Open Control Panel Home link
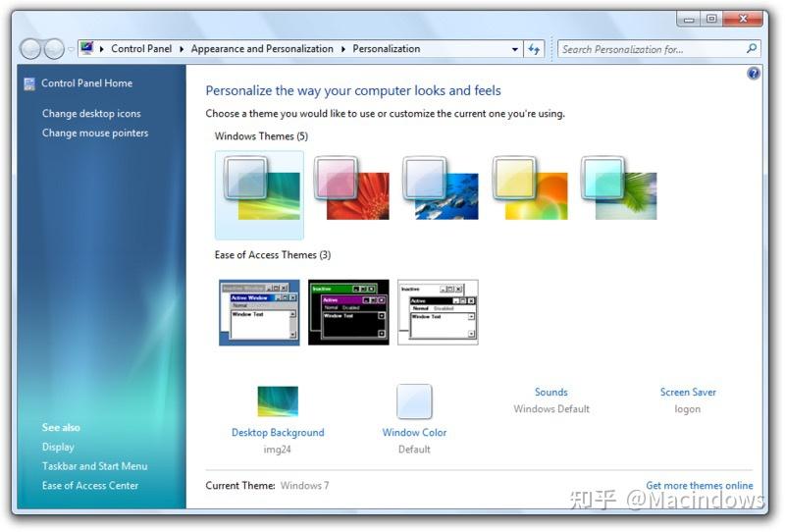This screenshot has height=532, width=785. 86,83
